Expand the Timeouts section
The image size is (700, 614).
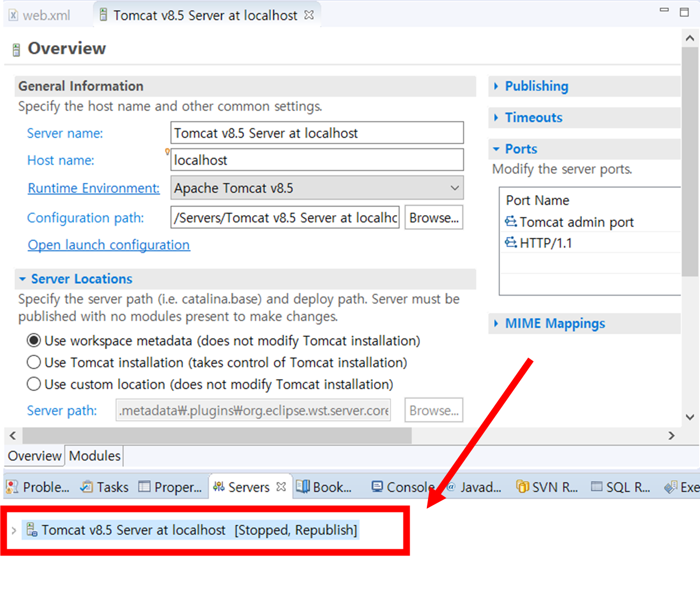coord(496,117)
